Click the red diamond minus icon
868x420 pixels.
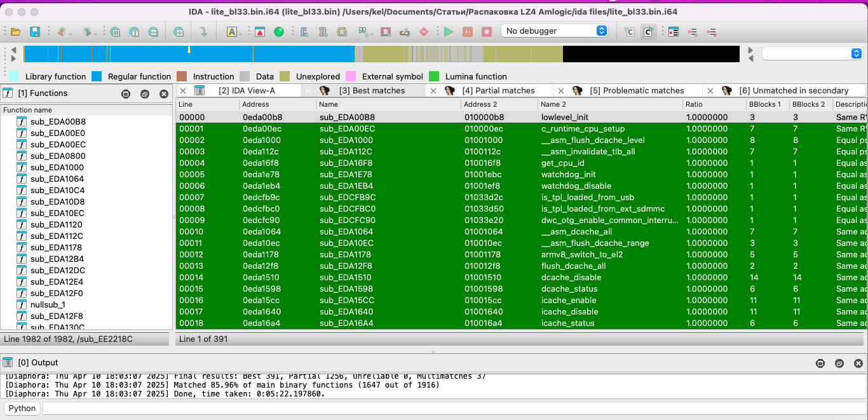pos(424,31)
